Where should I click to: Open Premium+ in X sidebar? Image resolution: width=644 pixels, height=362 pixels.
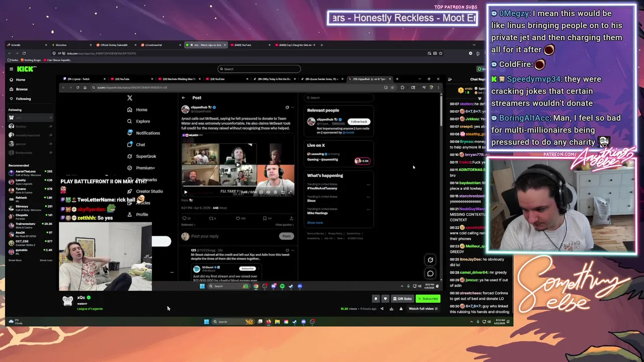(x=141, y=168)
